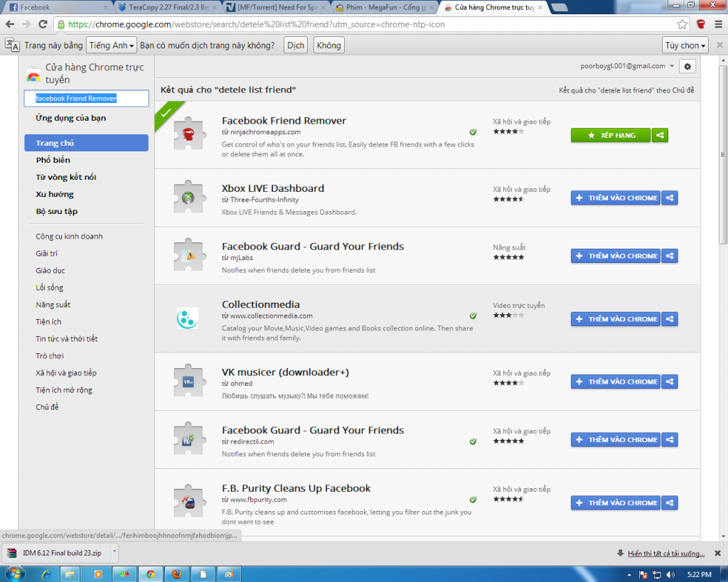728x582 pixels.
Task: Open Bộ sưu tập section
Action: pyautogui.click(x=57, y=211)
